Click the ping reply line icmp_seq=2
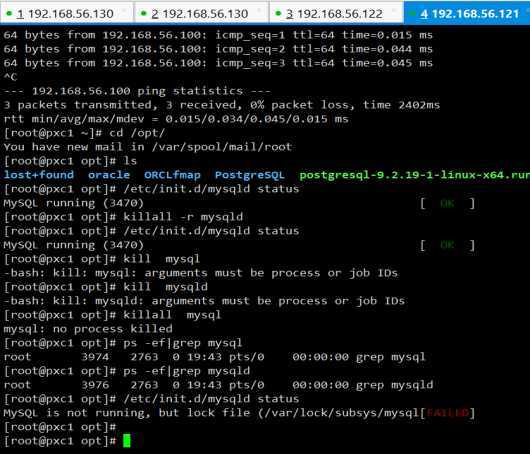530x454 pixels. point(218,49)
